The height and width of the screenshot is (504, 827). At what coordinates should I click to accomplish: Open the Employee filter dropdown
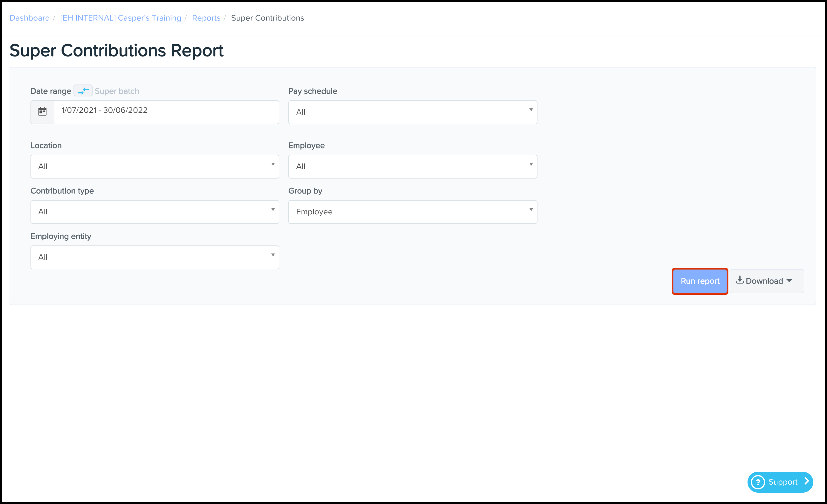(x=412, y=167)
